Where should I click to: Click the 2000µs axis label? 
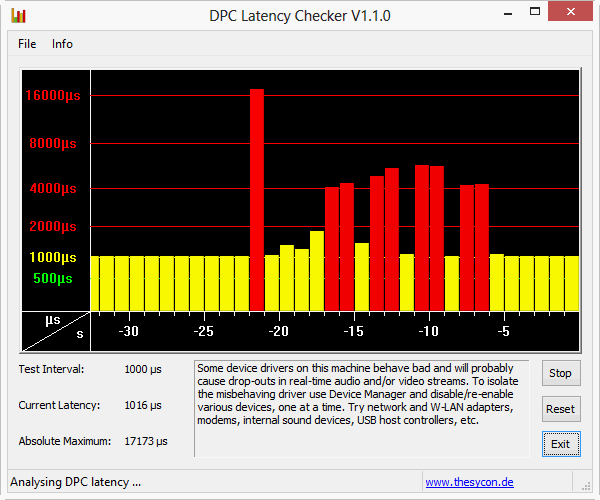[x=53, y=226]
